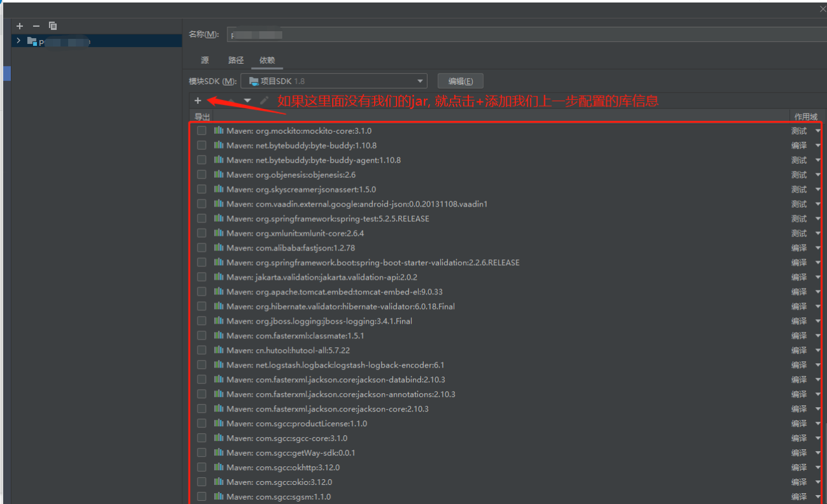This screenshot has width=827, height=504.
Task: Click scope value for jboss-logging:3.4.1.Final
Action: (799, 321)
